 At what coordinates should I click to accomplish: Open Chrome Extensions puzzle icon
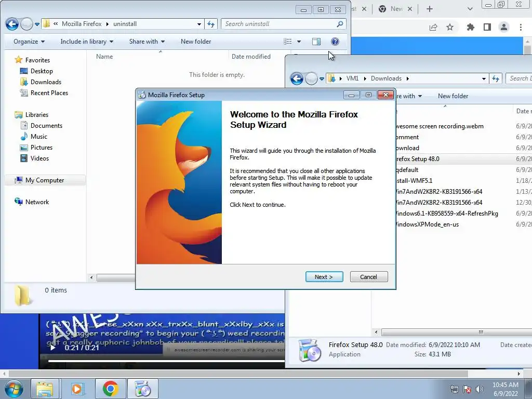click(x=470, y=27)
